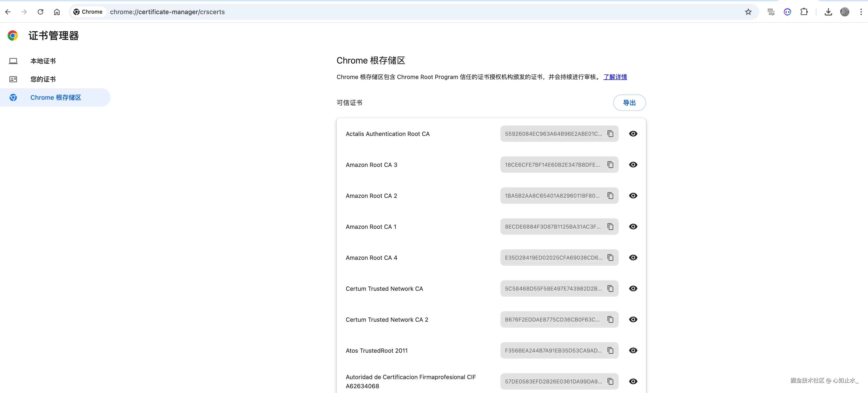The image size is (868, 393).
Task: Bookmark this page with star icon
Action: coord(748,12)
